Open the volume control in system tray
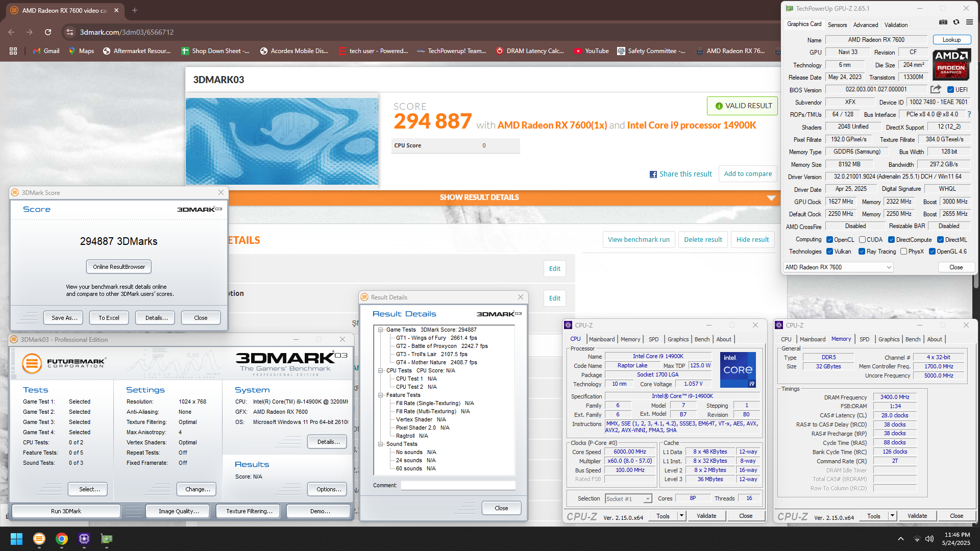This screenshot has width=980, height=551. click(929, 539)
